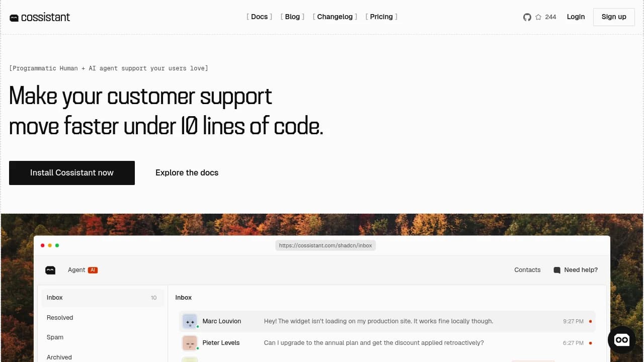The height and width of the screenshot is (362, 644).
Task: Click the unread red dot on Pieter's row
Action: [590, 343]
